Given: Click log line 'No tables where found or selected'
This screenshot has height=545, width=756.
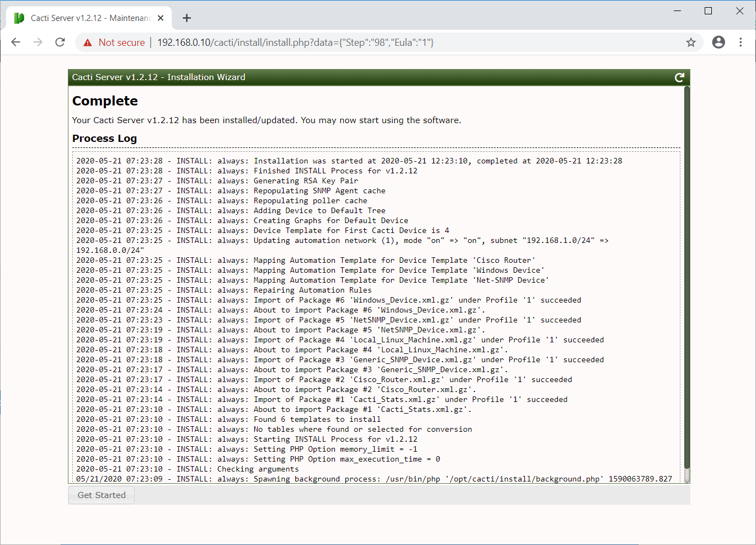Looking at the screenshot, I should [274, 429].
